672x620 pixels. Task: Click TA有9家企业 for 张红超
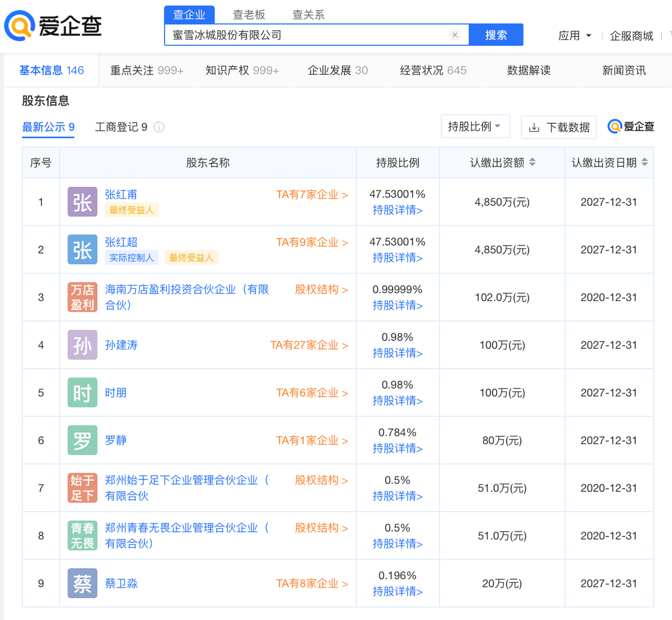point(312,242)
